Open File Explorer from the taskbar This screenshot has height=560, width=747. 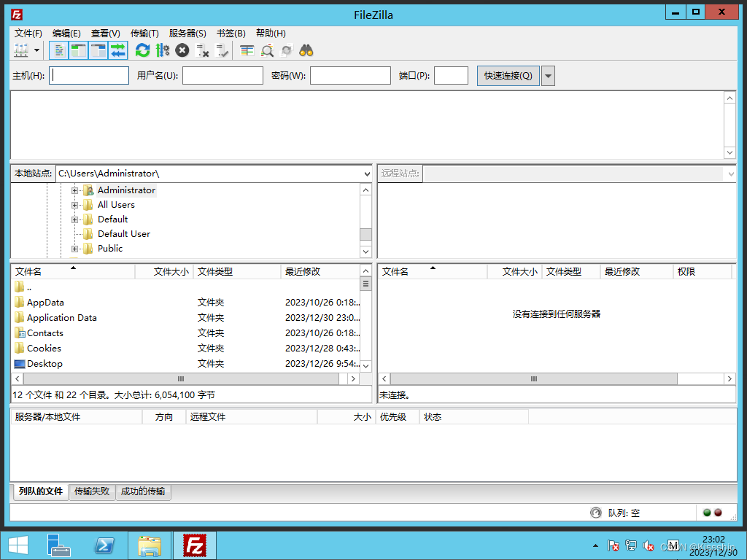click(x=149, y=545)
